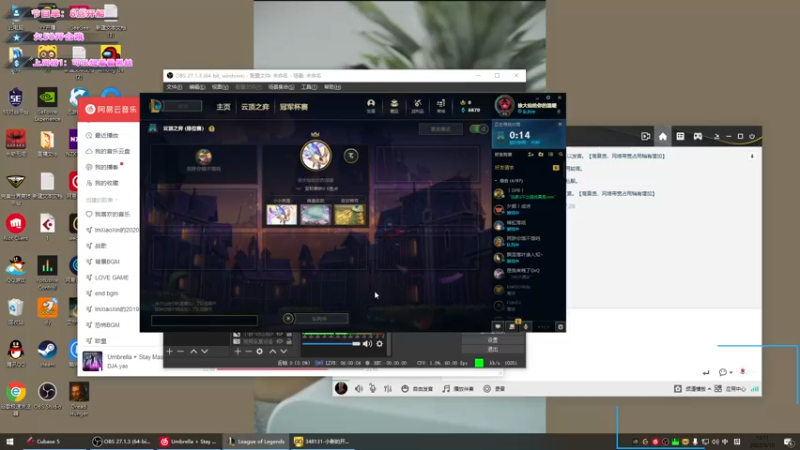
Task: Remove scene with OBS scenes minus button
Action: click(x=181, y=351)
